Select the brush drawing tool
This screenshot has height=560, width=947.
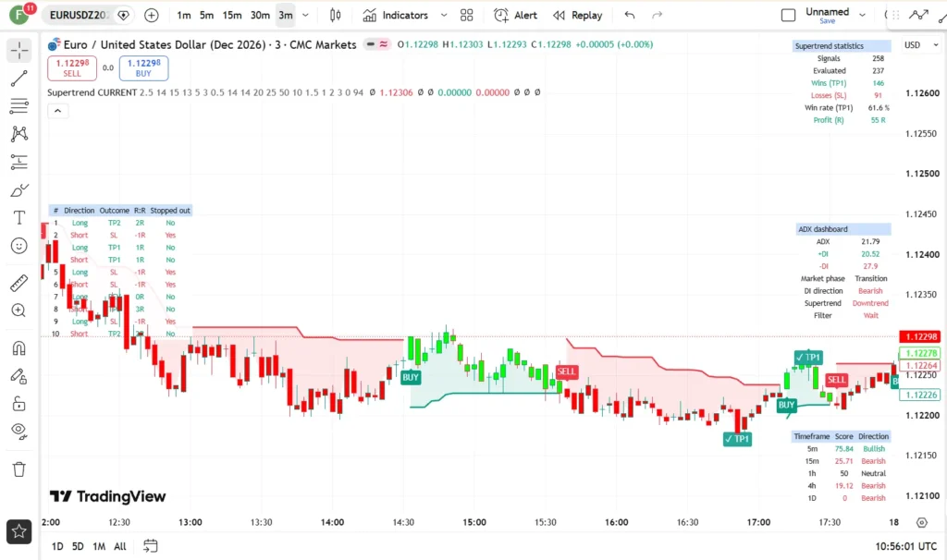pos(19,190)
